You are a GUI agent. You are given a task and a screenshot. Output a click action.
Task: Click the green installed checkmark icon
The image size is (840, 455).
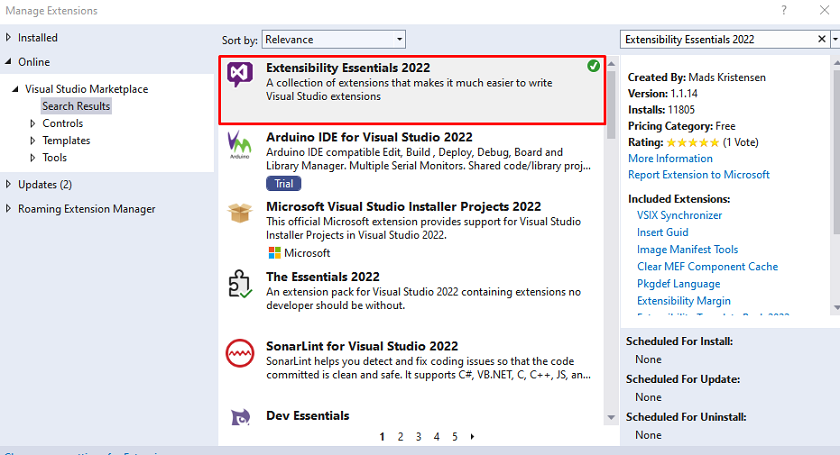[x=593, y=66]
